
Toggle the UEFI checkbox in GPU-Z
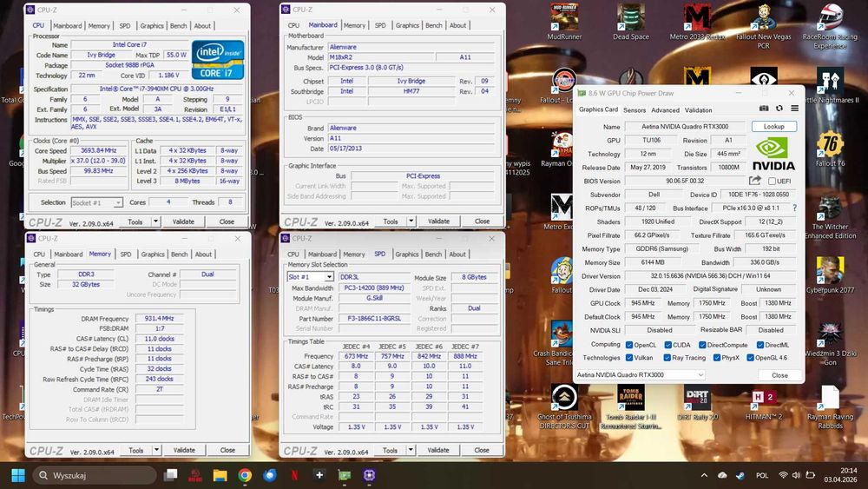coord(772,181)
